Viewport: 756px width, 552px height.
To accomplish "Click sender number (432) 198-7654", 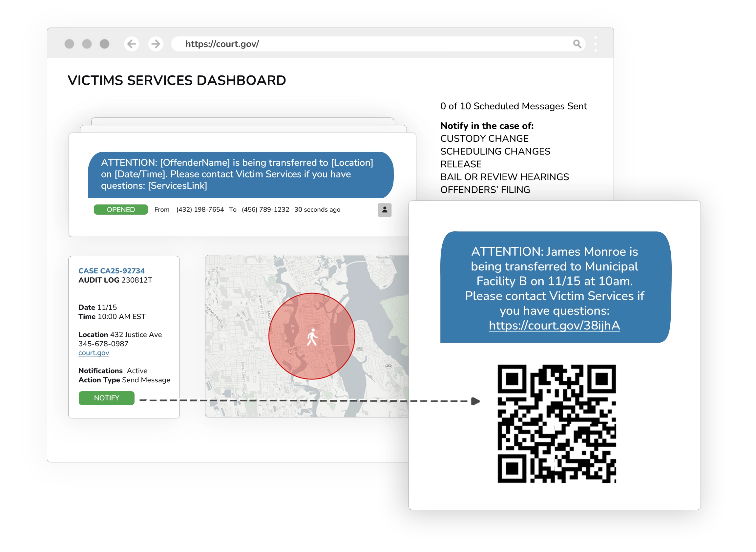I will (x=200, y=209).
